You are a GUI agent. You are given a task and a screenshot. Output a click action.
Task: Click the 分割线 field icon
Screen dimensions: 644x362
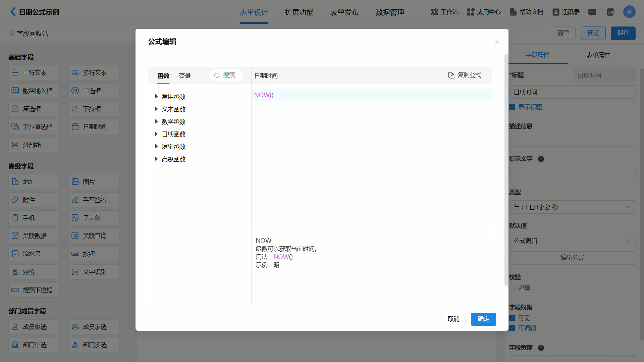(15, 145)
